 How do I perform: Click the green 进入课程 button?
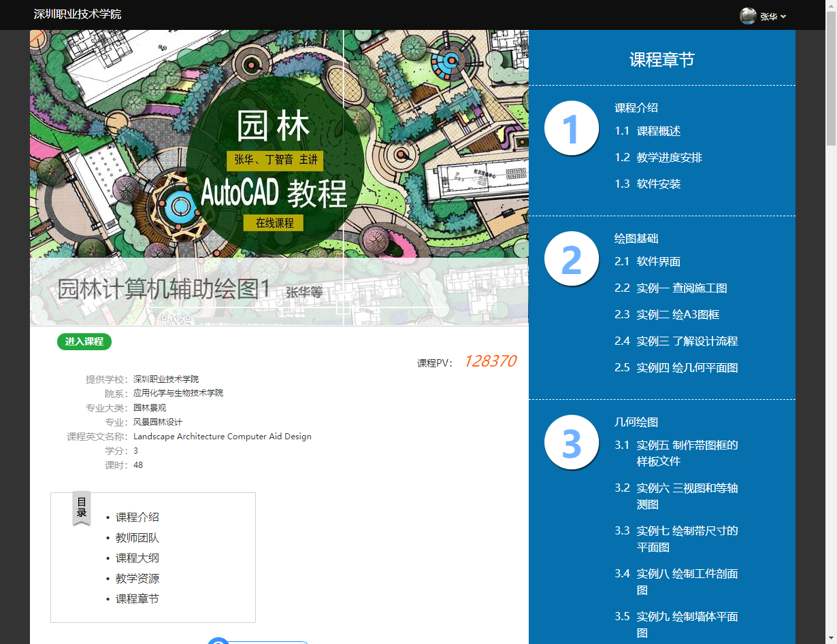[x=84, y=341]
